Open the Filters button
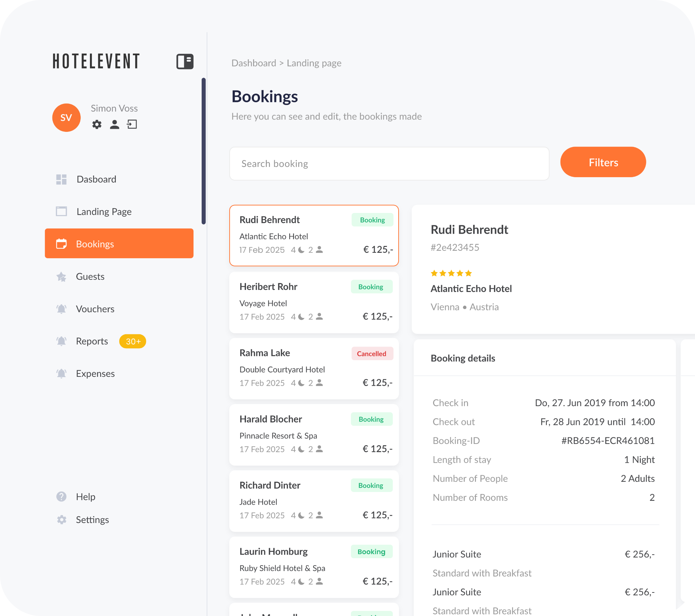695x616 pixels. (603, 162)
